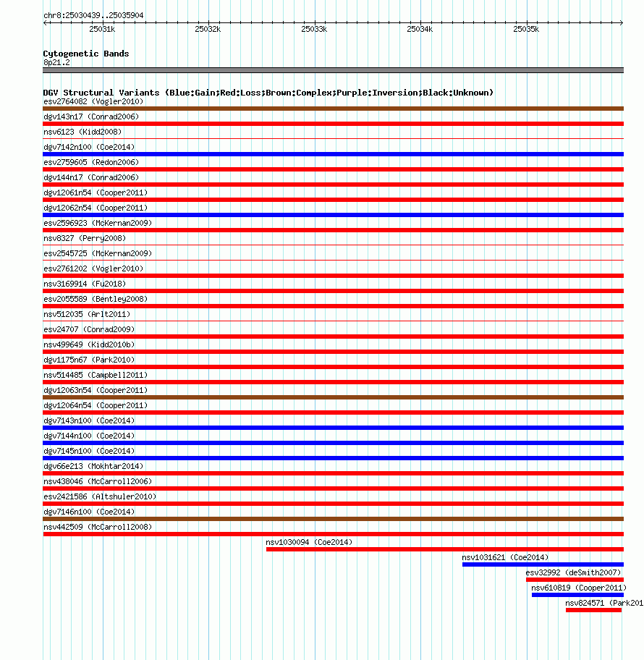
Task: Select dgv7143n100 (Coe2014) label
Action: click(89, 420)
